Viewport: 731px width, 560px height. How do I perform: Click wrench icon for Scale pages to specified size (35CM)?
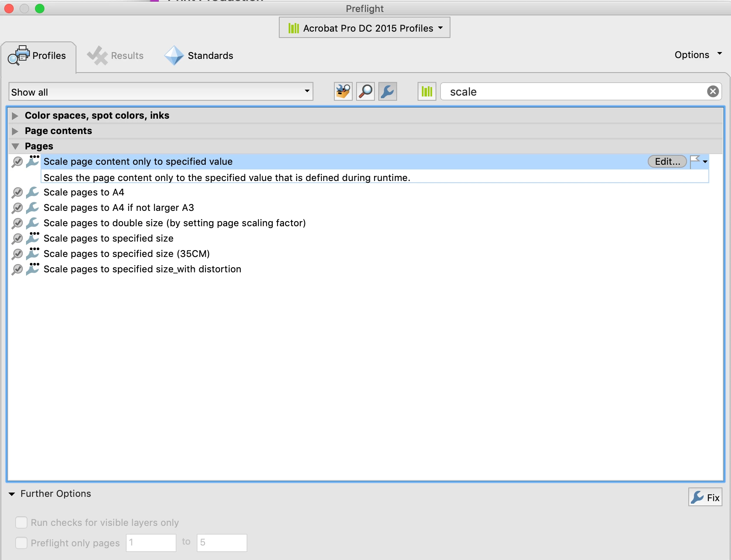pyautogui.click(x=32, y=254)
